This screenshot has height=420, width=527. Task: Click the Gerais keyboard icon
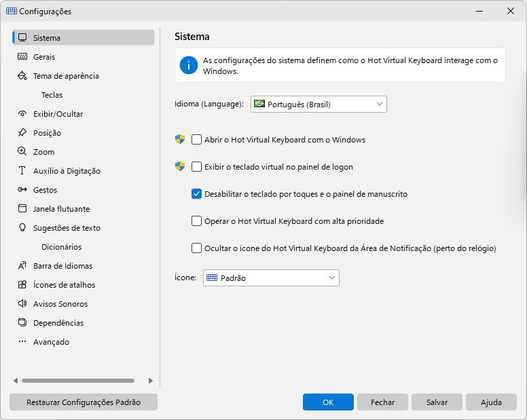click(x=22, y=56)
